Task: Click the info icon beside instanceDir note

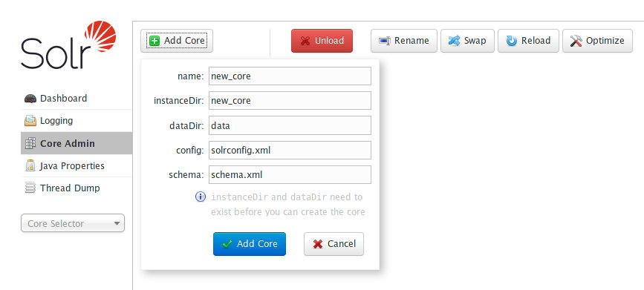Action: pos(200,197)
